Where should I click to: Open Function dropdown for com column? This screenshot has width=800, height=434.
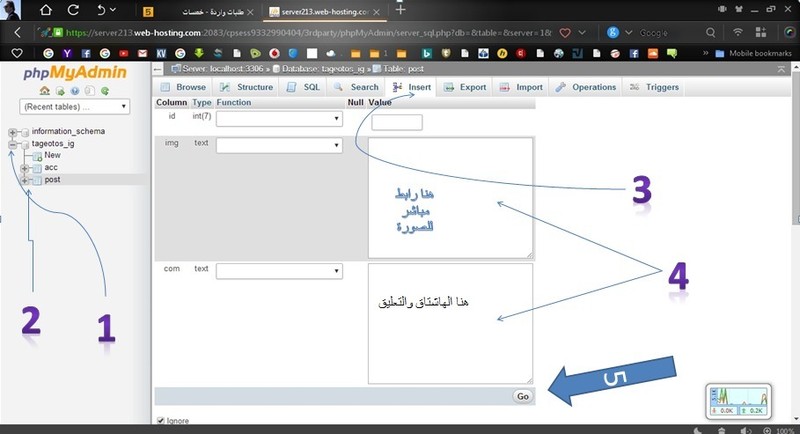279,270
